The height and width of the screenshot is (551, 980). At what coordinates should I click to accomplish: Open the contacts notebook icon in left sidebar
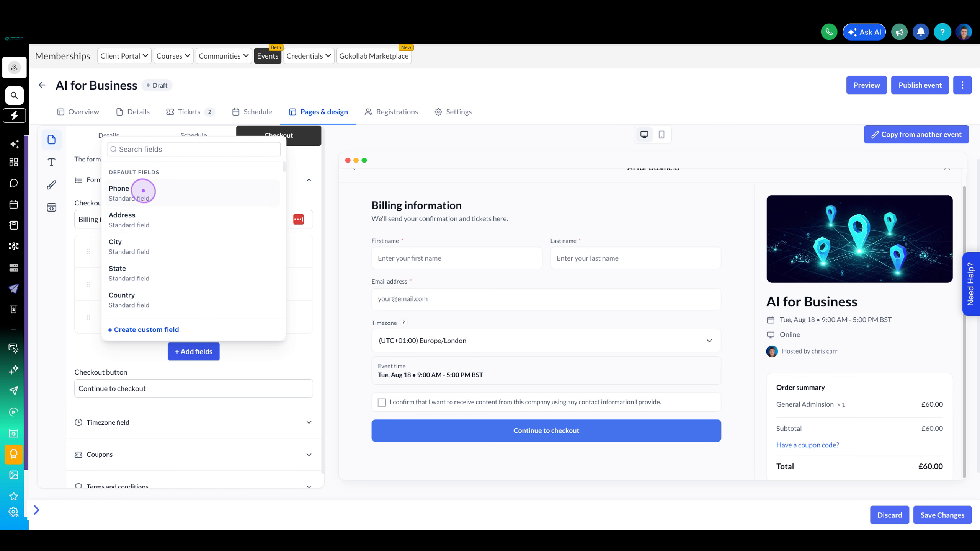[x=14, y=225]
